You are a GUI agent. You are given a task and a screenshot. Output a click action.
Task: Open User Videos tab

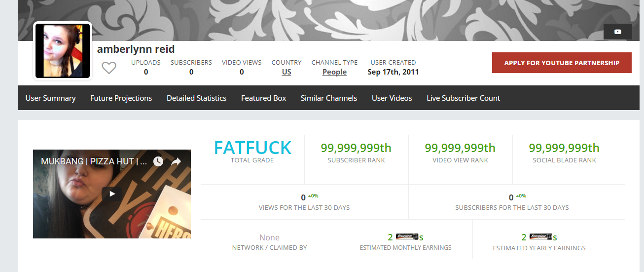[x=392, y=98]
